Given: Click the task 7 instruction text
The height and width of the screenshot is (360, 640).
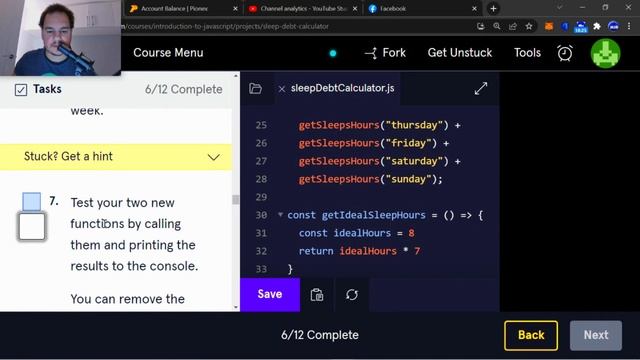Looking at the screenshot, I should (x=134, y=234).
